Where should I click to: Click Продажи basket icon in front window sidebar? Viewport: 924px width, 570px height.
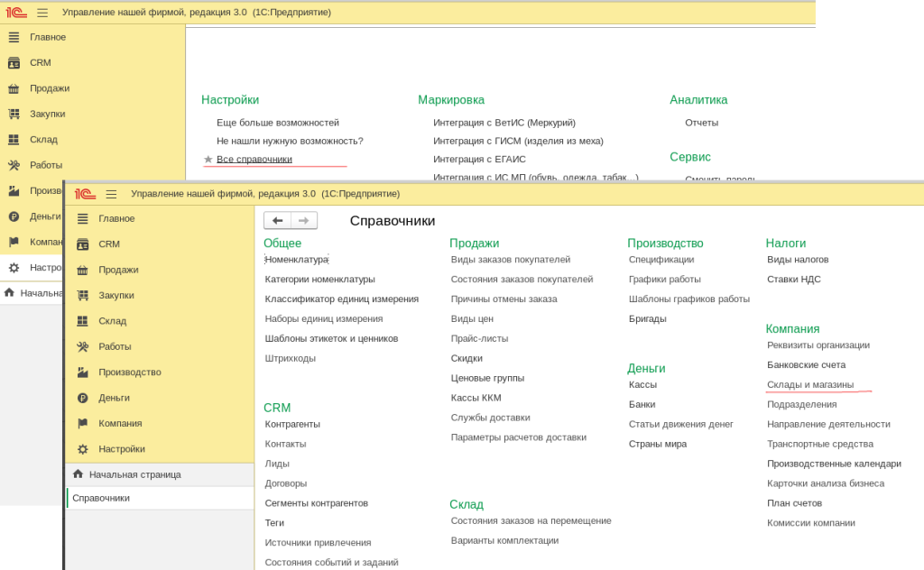tap(82, 270)
